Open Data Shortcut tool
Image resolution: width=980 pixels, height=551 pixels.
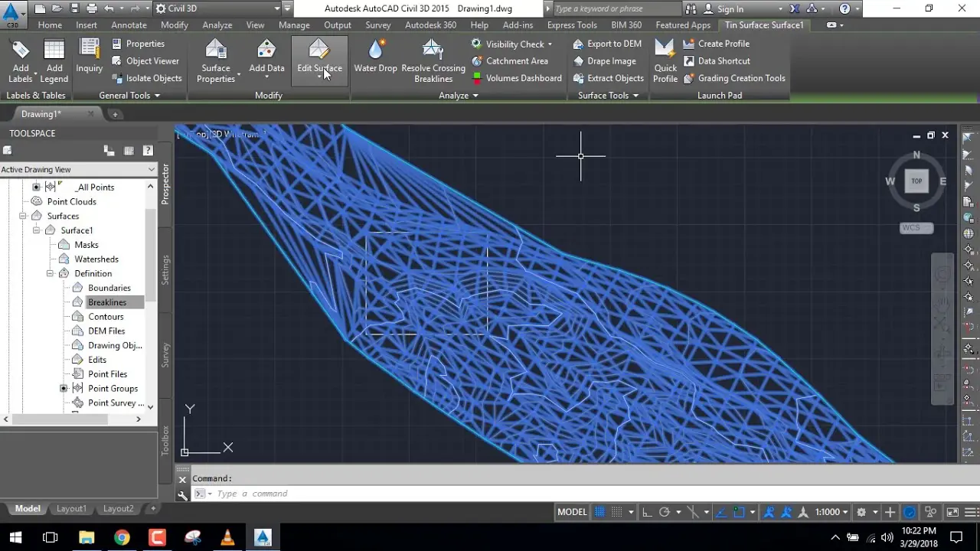click(717, 61)
